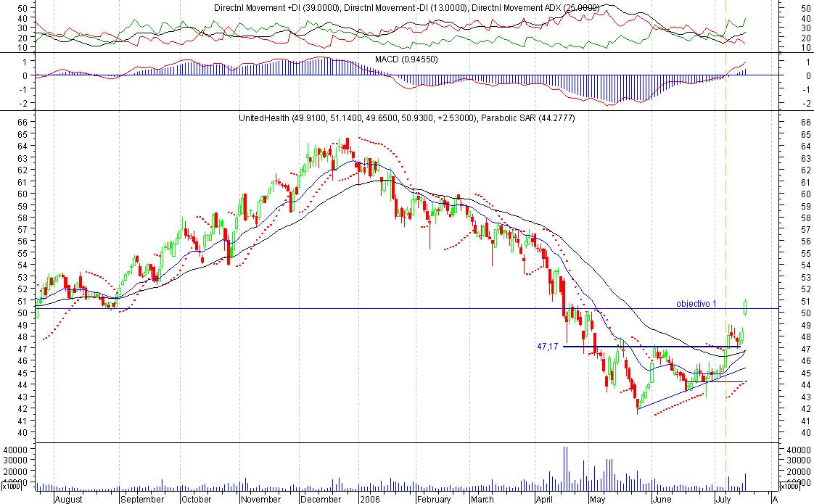Click the February month label
Screen dimensions: 814x504
tap(434, 500)
